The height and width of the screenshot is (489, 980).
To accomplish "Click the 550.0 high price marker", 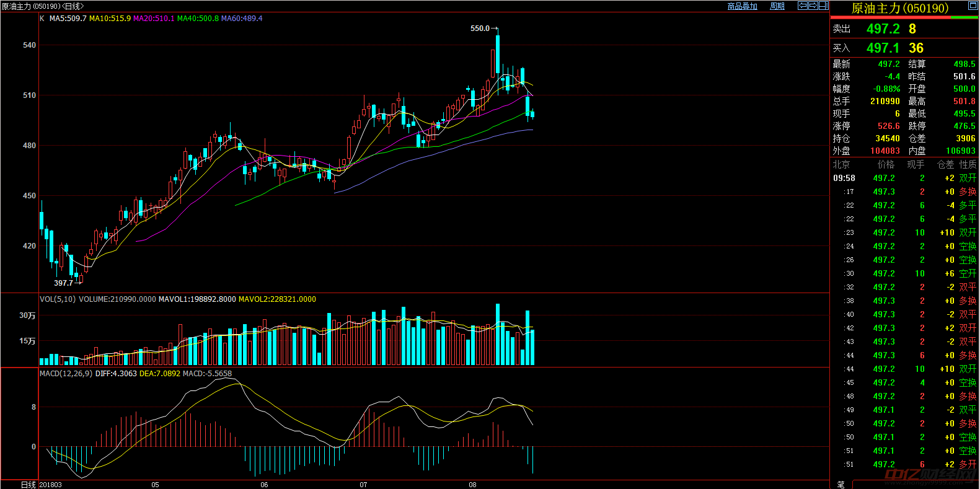I will 480,29.
